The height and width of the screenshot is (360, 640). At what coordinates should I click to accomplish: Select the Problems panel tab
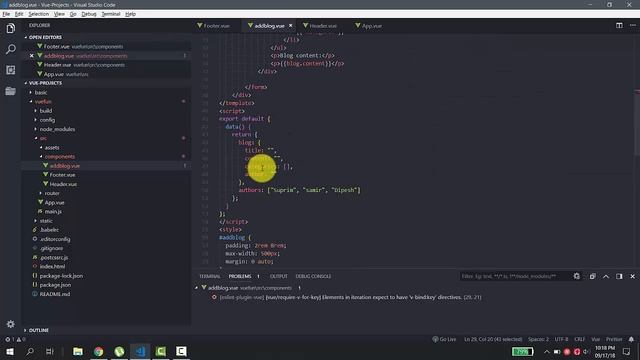pyautogui.click(x=240, y=276)
